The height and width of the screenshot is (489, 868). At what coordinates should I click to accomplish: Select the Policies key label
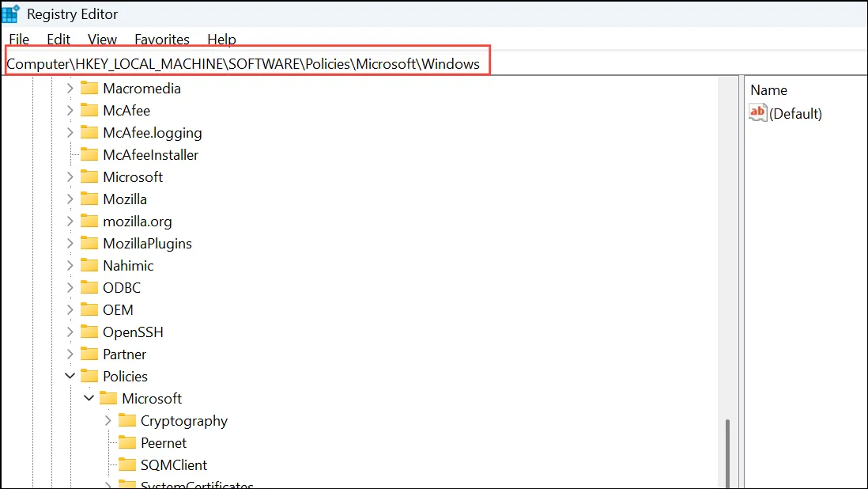click(x=125, y=376)
